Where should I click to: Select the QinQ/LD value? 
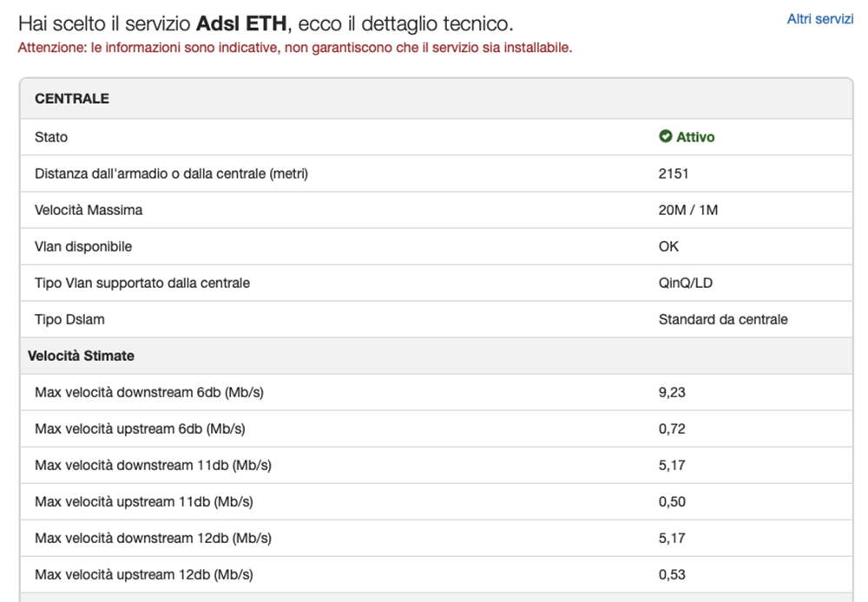click(x=686, y=284)
